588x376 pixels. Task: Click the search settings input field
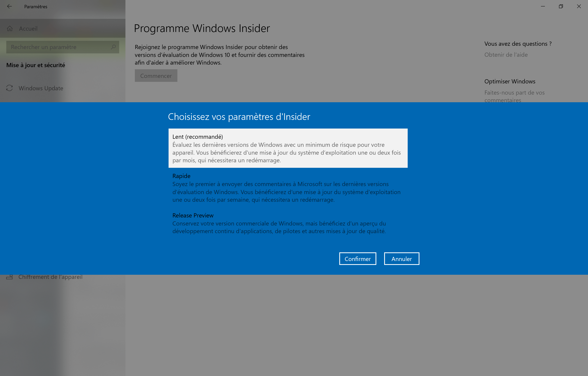point(62,47)
